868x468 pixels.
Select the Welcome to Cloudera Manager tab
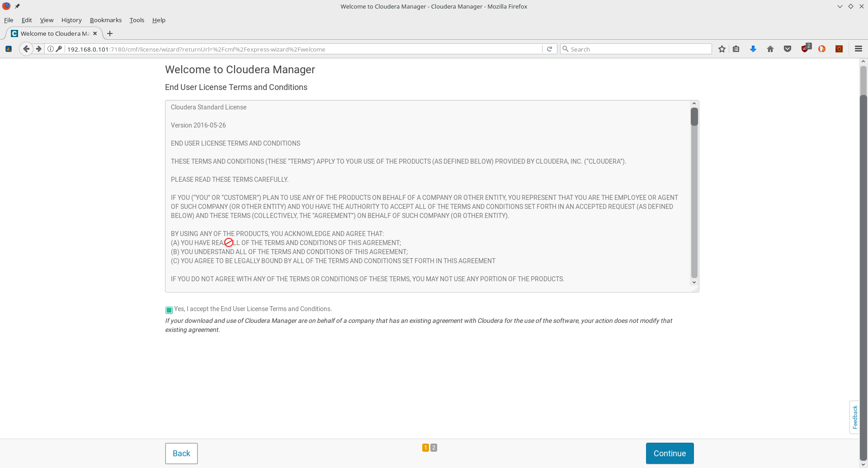point(54,33)
